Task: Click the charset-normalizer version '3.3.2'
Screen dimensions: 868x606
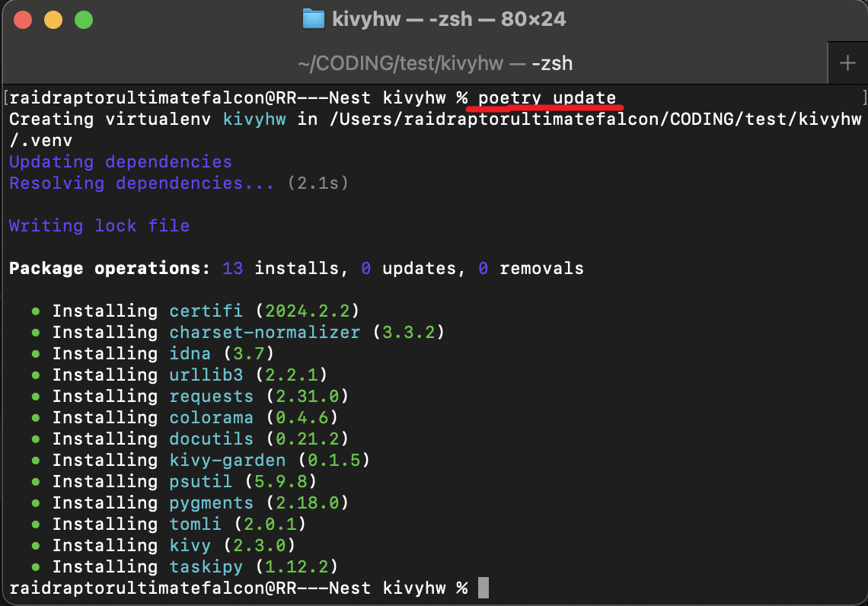Action: coord(409,332)
